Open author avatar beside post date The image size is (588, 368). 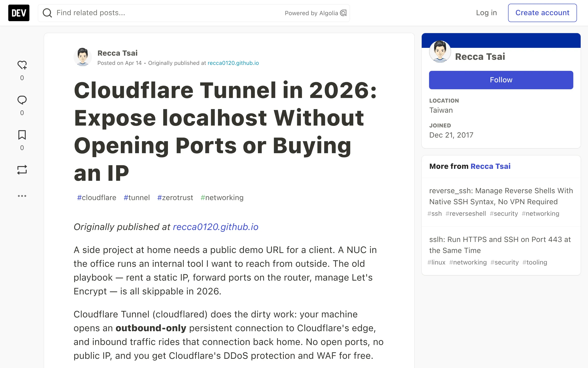tap(83, 57)
